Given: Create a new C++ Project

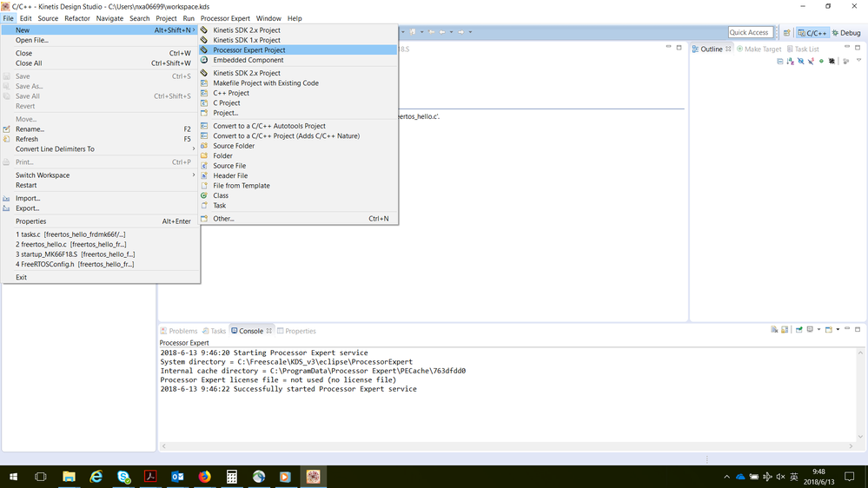Looking at the screenshot, I should [x=298, y=93].
